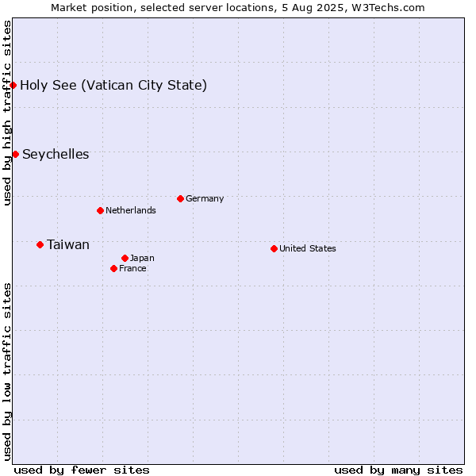Click the Holy See red data point
Image resolution: width=476 pixels, height=476 pixels.
13,86
